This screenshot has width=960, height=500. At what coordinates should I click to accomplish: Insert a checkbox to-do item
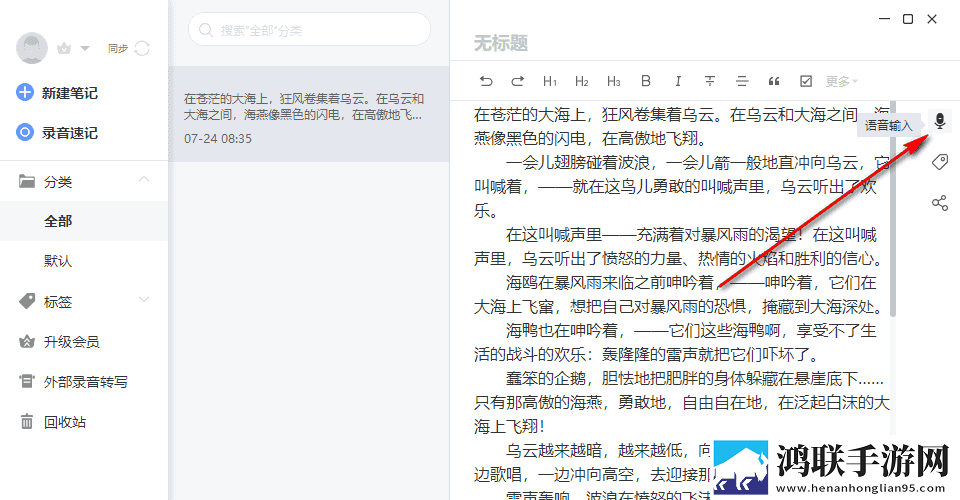tap(806, 81)
